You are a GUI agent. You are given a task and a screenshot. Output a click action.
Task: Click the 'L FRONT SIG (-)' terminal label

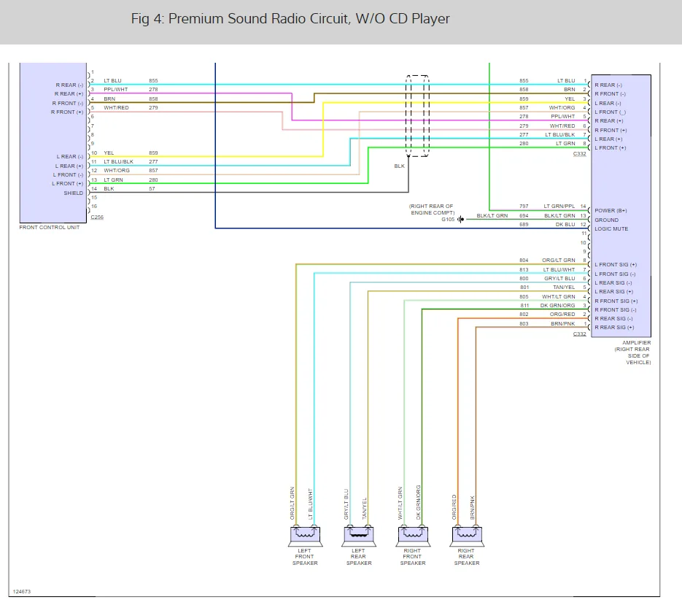click(615, 274)
